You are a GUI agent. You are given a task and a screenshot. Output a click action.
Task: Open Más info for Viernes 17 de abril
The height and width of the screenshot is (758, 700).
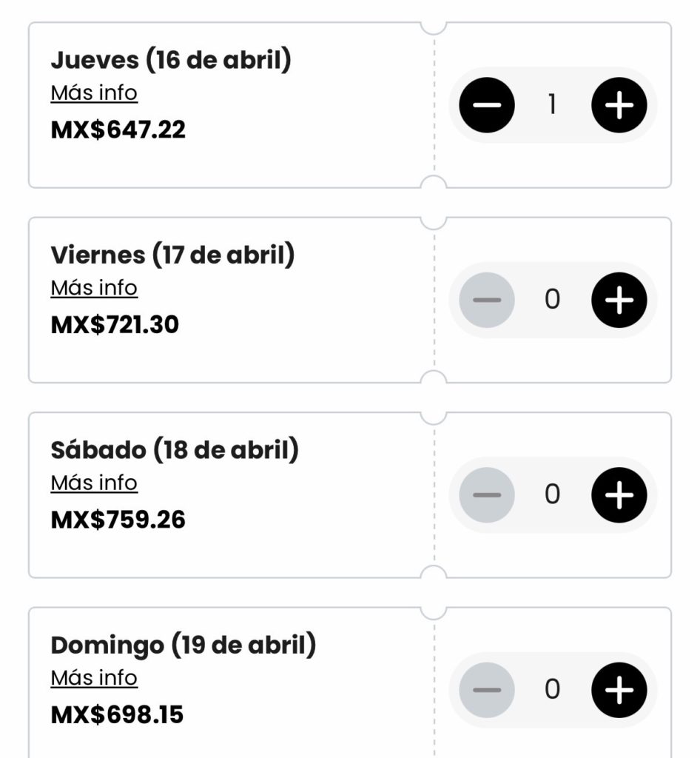click(x=94, y=288)
